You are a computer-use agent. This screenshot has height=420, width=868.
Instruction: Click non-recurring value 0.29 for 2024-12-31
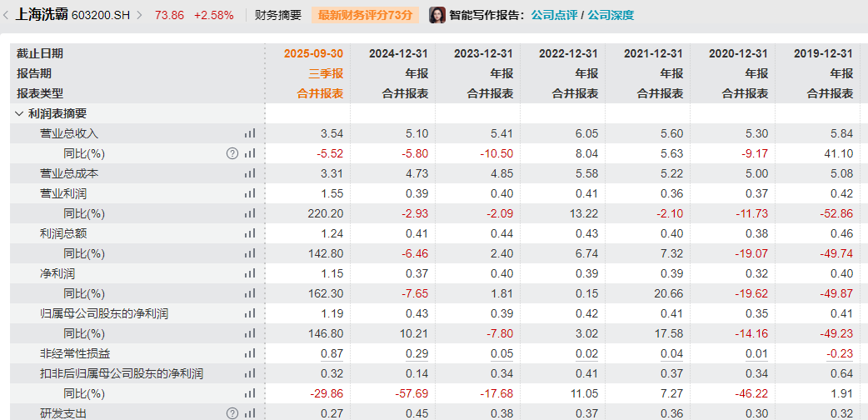417,353
